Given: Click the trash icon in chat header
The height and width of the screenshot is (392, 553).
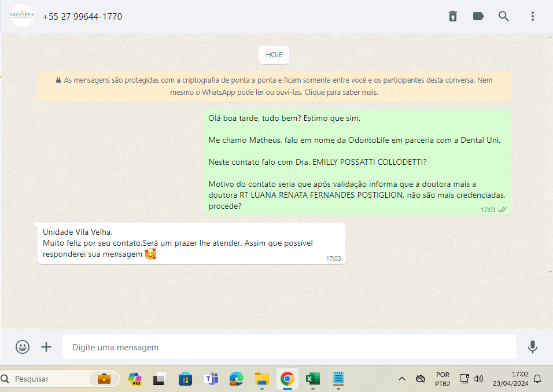Looking at the screenshot, I should coord(453,16).
